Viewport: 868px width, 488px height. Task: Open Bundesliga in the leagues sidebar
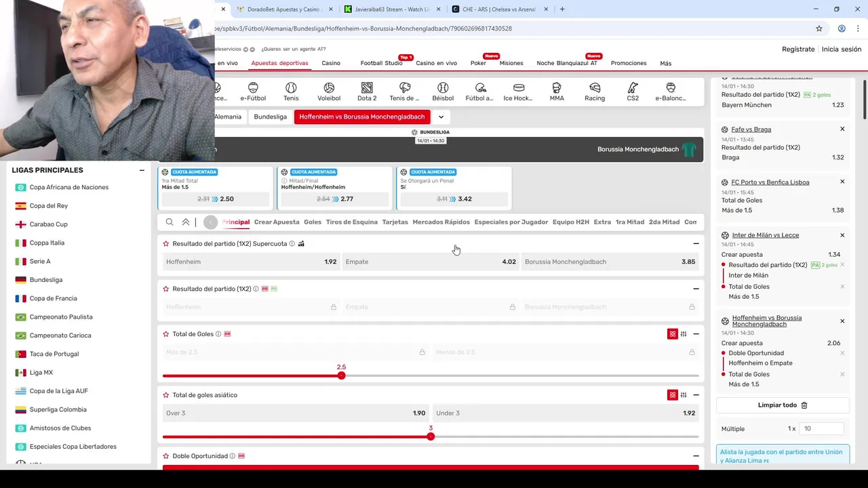pyautogui.click(x=46, y=280)
